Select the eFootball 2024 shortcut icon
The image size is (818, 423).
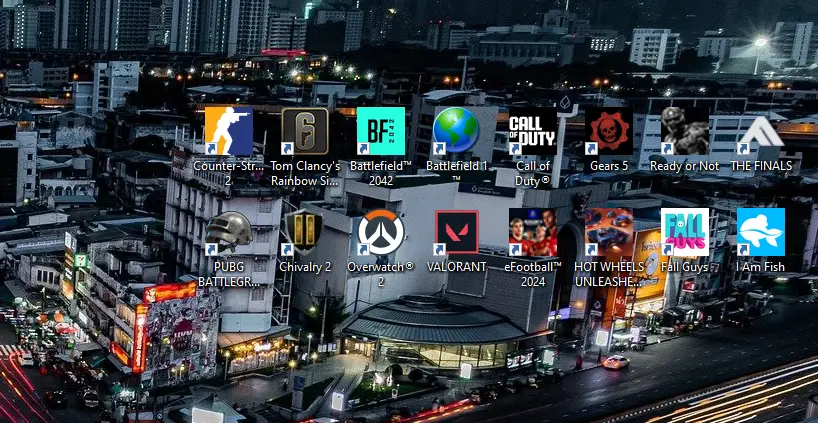[533, 232]
